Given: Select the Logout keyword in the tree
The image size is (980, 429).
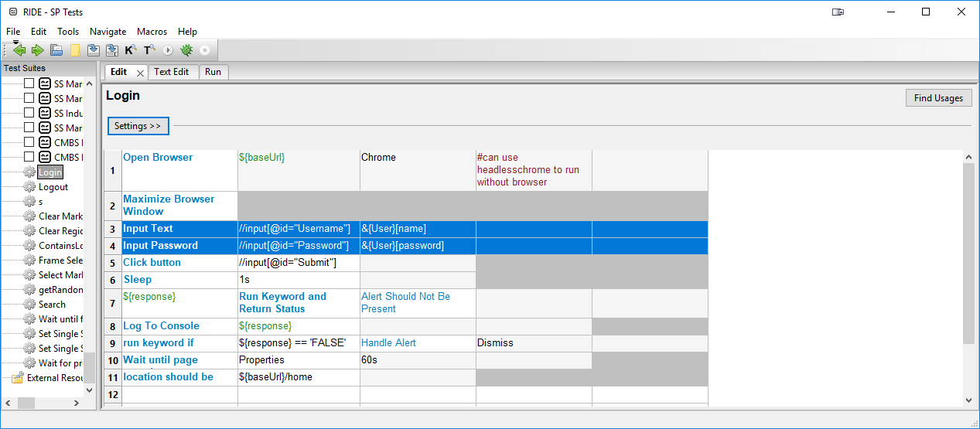Looking at the screenshot, I should coord(53,187).
